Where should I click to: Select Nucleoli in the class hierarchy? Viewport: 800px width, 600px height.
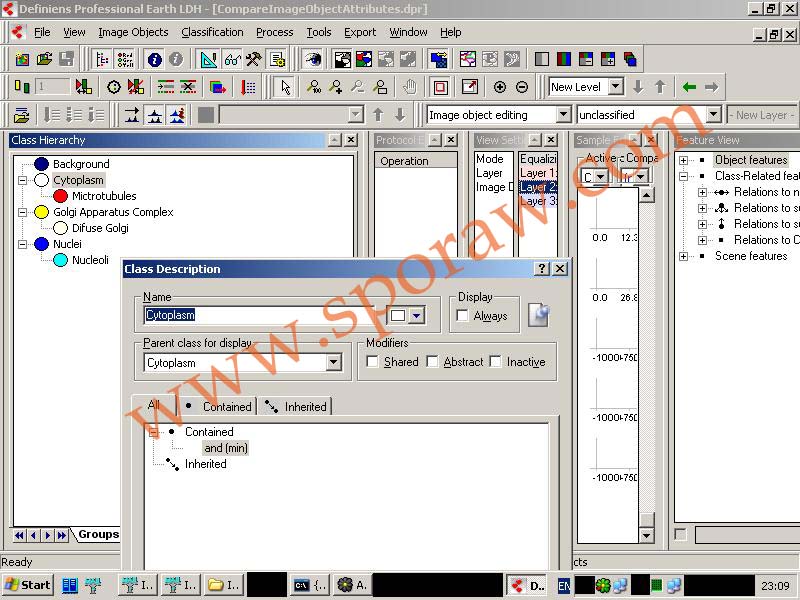click(90, 260)
